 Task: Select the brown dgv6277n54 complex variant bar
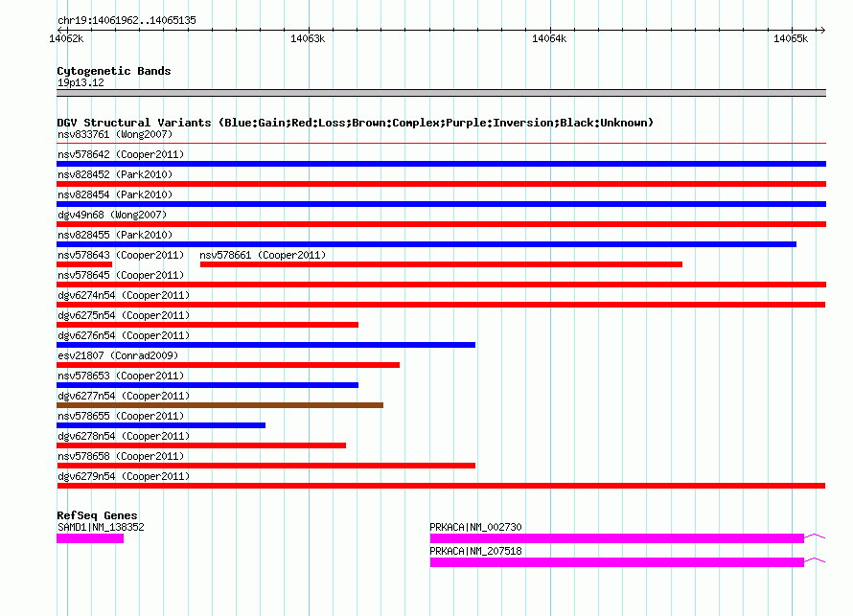[219, 405]
